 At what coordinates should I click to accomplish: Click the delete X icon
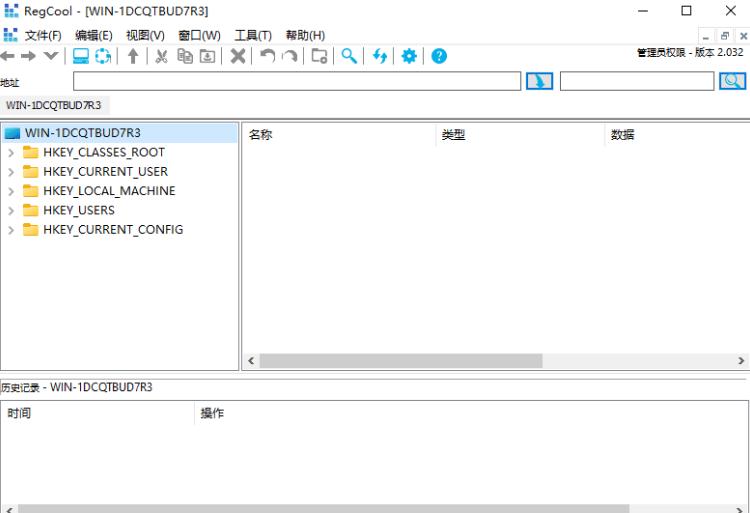tap(238, 56)
